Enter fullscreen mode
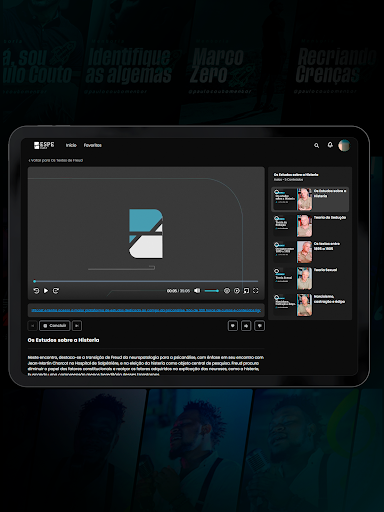This screenshot has height=512, width=384. coord(256,291)
